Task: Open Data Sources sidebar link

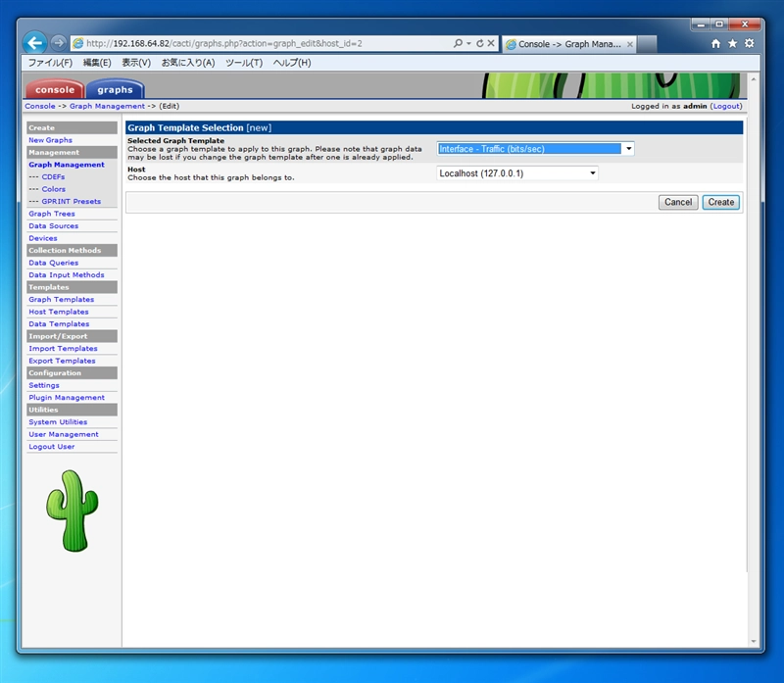Action: tap(54, 225)
